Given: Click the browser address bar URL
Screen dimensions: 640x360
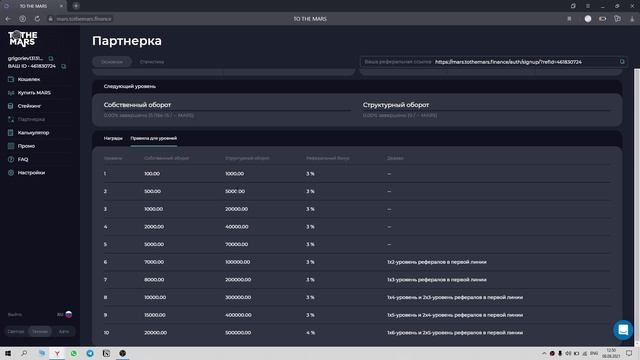Looking at the screenshot, I should point(84,19).
